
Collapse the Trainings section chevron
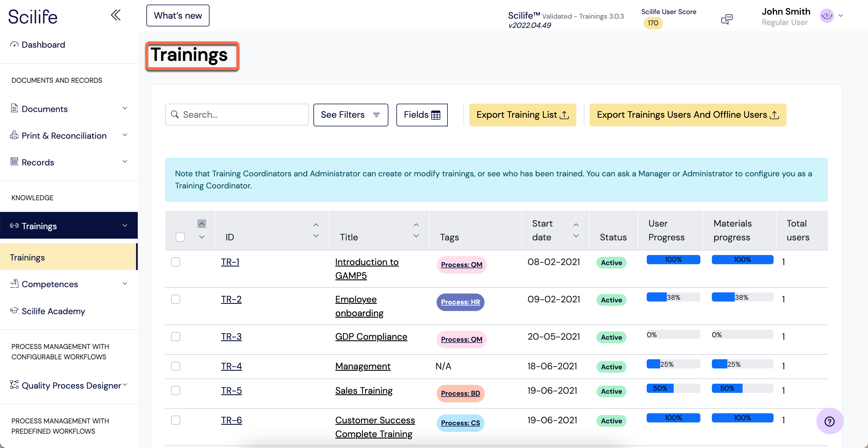(125, 225)
